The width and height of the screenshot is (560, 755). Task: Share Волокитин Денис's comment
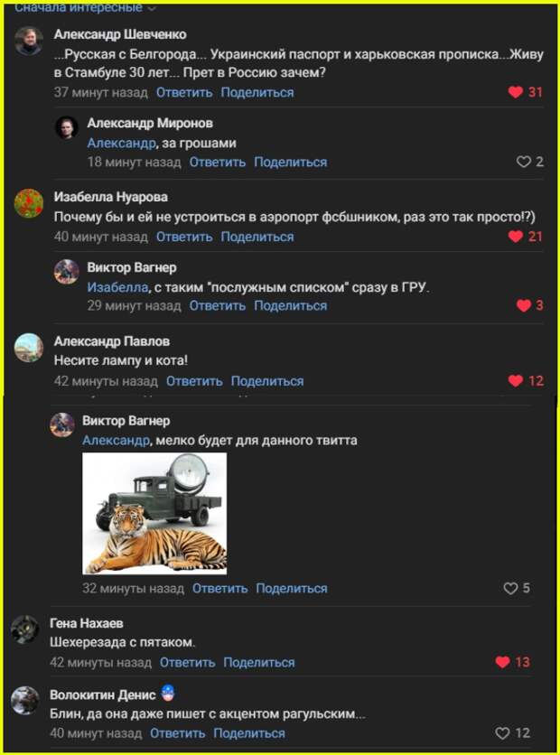(x=249, y=733)
